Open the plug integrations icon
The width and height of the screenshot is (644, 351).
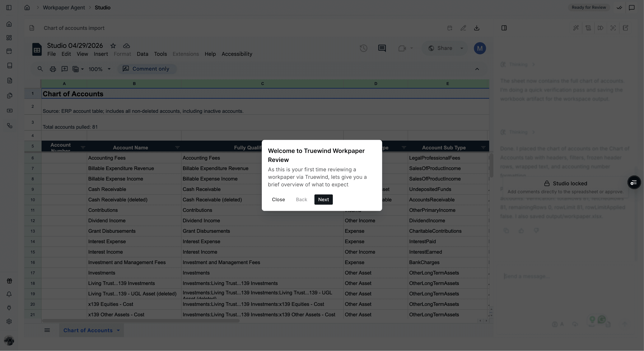click(9, 308)
